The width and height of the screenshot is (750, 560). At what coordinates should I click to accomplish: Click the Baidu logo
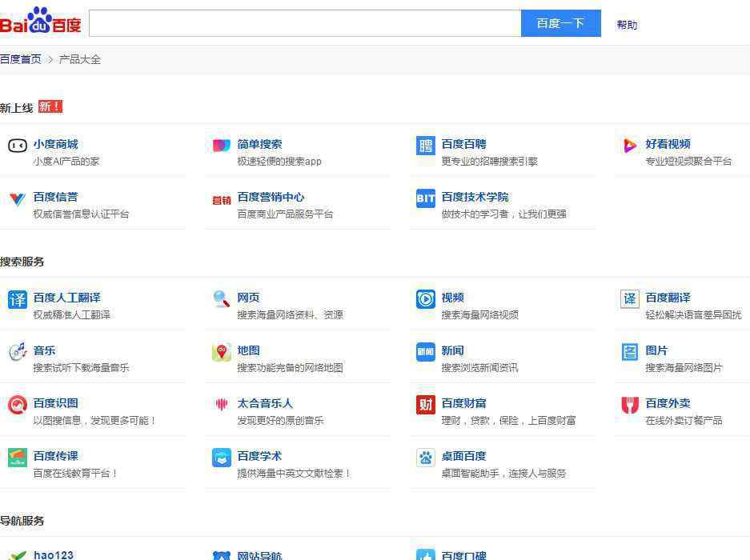point(40,21)
